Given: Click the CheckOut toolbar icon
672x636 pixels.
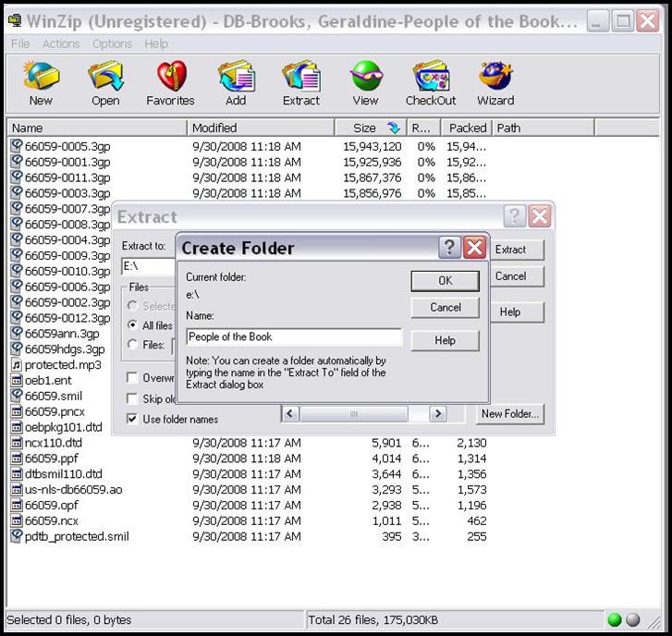Looking at the screenshot, I should (431, 76).
